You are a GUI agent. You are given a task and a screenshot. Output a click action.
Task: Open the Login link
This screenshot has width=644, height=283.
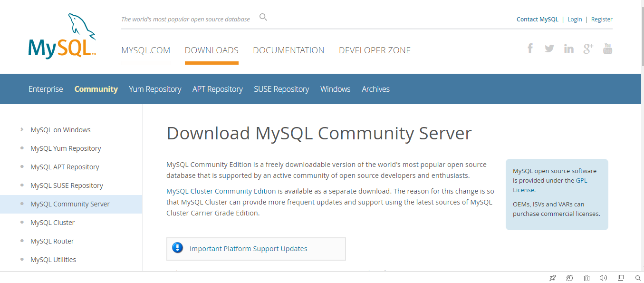pyautogui.click(x=575, y=19)
